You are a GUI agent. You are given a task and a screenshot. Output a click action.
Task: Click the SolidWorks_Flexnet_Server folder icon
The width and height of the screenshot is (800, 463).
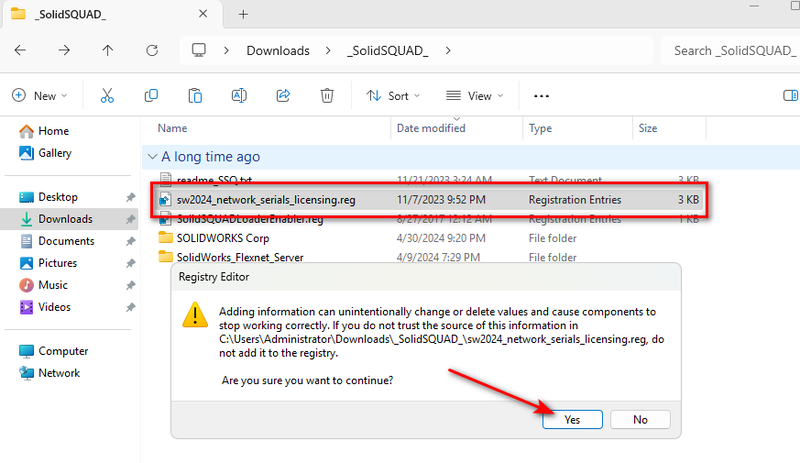[x=165, y=256]
